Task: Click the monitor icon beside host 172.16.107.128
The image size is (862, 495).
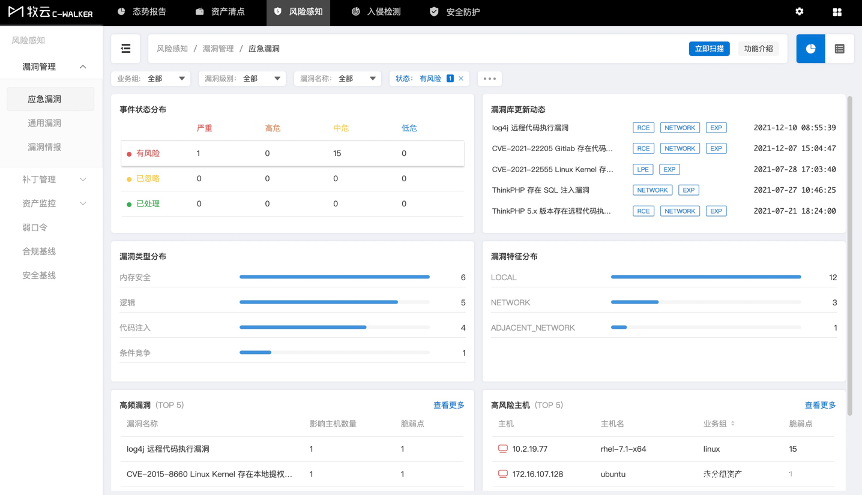Action: pos(502,474)
